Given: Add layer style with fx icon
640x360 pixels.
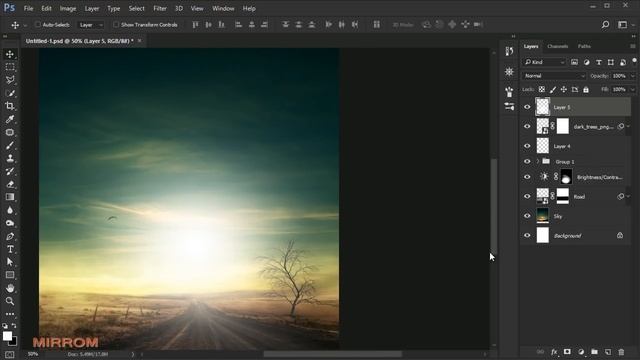Looking at the screenshot, I should point(554,352).
